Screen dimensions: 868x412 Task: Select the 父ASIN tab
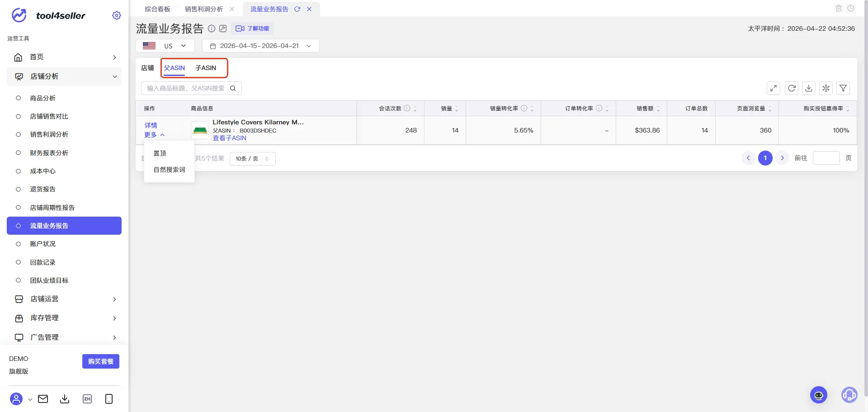pyautogui.click(x=175, y=68)
